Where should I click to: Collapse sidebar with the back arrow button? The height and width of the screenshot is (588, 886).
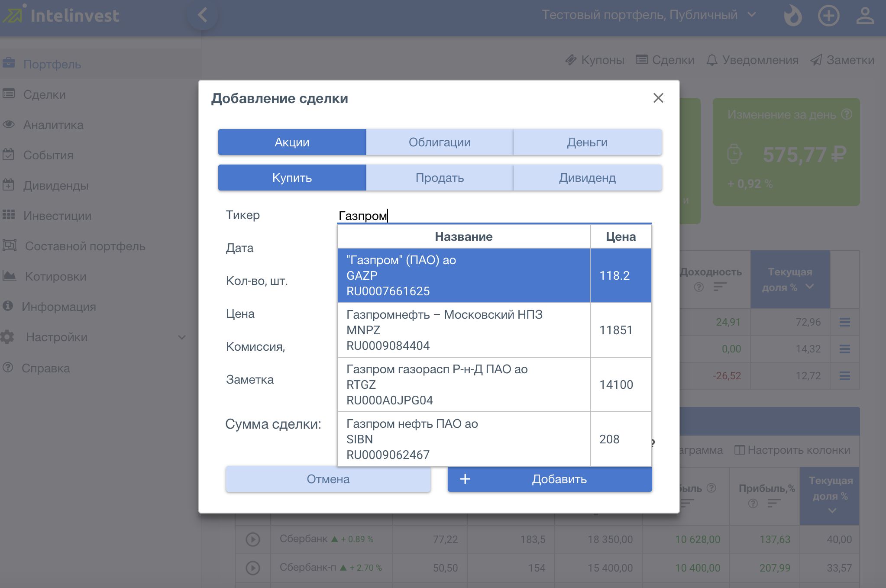(202, 15)
